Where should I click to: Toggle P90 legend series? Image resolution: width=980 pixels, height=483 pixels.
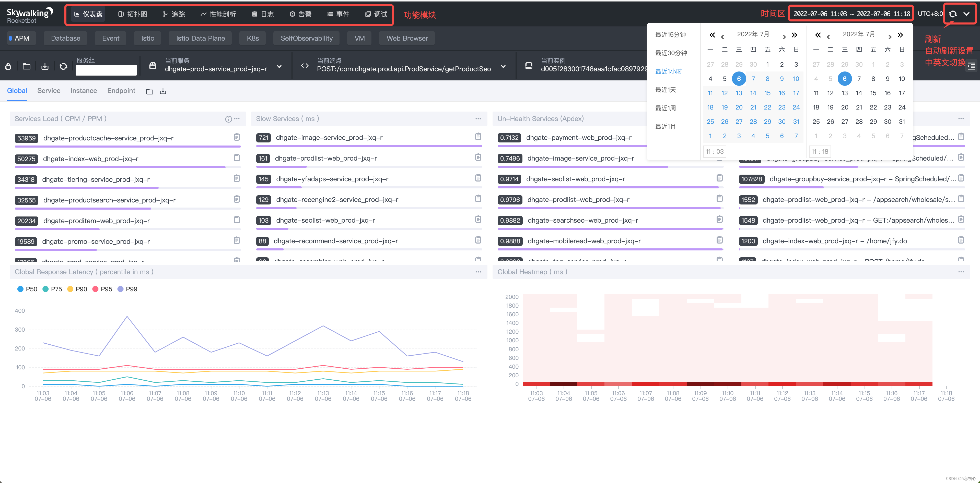pyautogui.click(x=77, y=289)
